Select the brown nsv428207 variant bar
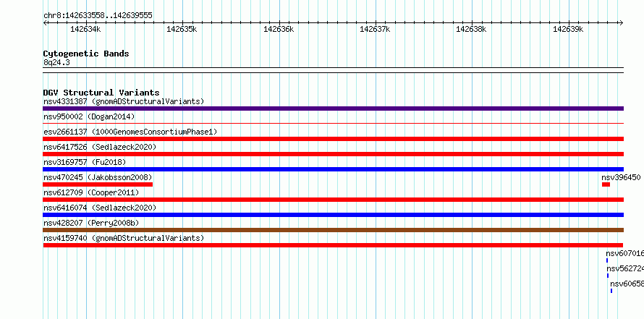Image resolution: width=644 pixels, height=319 pixels. point(333,230)
